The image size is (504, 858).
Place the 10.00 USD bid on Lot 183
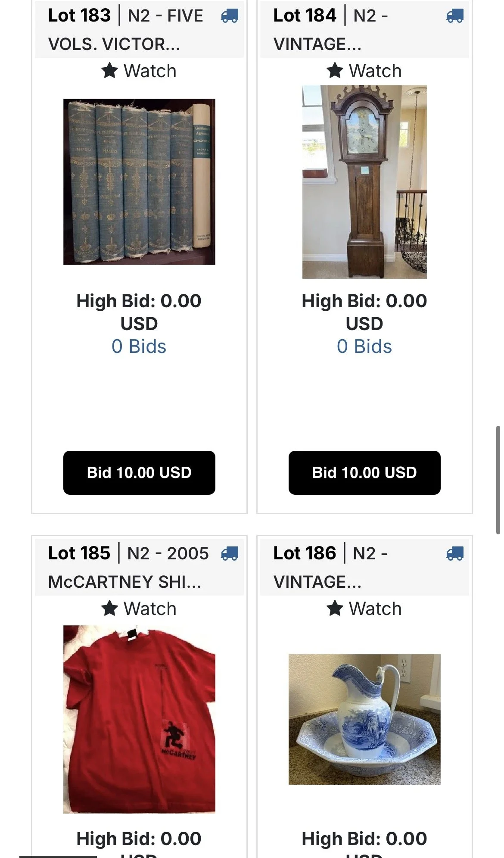139,473
